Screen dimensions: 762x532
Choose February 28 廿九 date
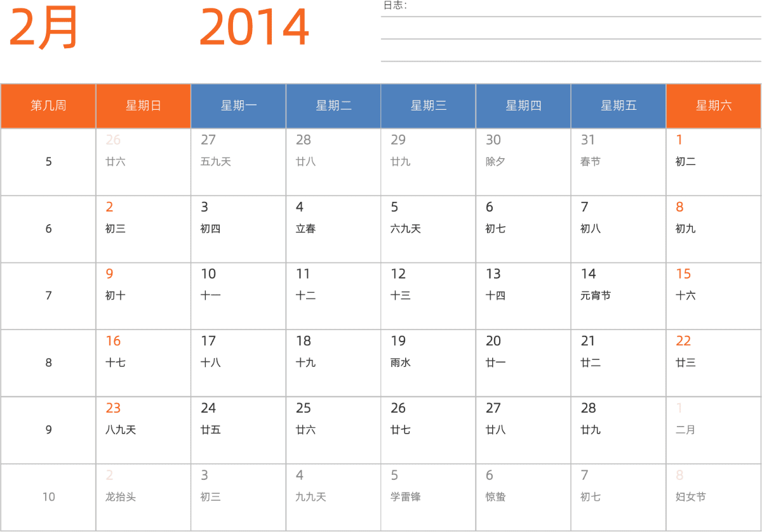point(618,430)
